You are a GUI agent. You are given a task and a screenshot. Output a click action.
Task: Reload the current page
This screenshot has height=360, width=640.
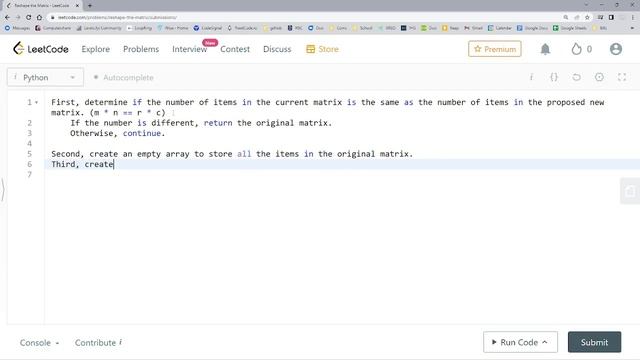click(29, 18)
